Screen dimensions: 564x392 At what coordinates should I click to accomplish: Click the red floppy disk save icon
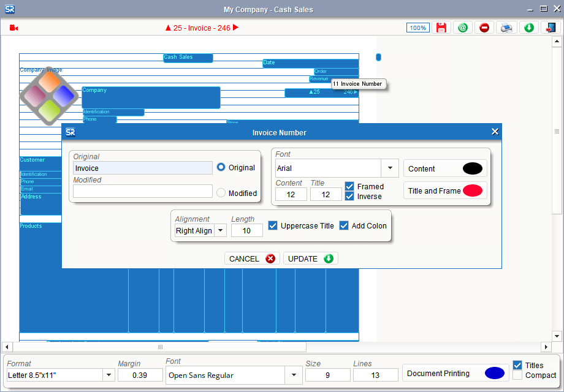(x=441, y=28)
